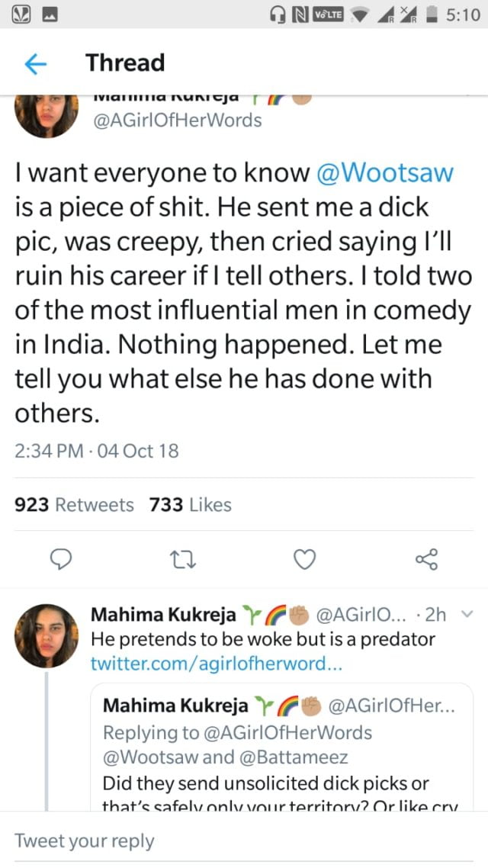Tap the back arrow in the Thread header
Screen dimensions: 488x868
point(35,64)
